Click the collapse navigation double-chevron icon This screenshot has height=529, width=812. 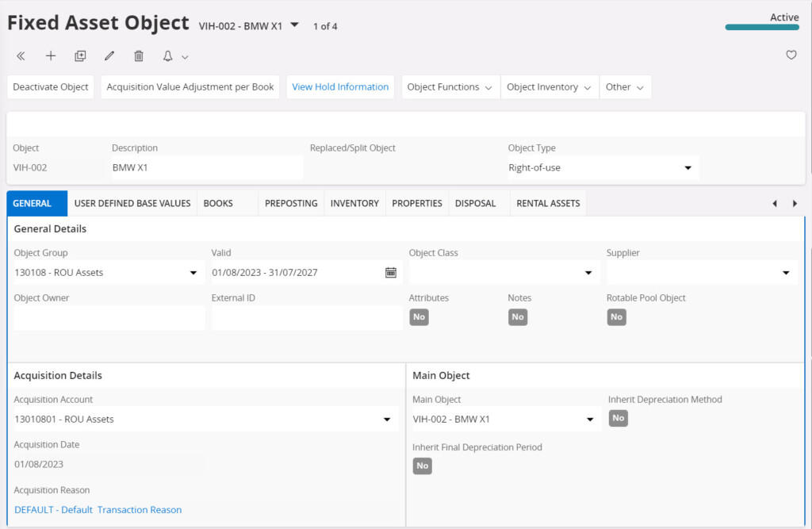click(21, 56)
